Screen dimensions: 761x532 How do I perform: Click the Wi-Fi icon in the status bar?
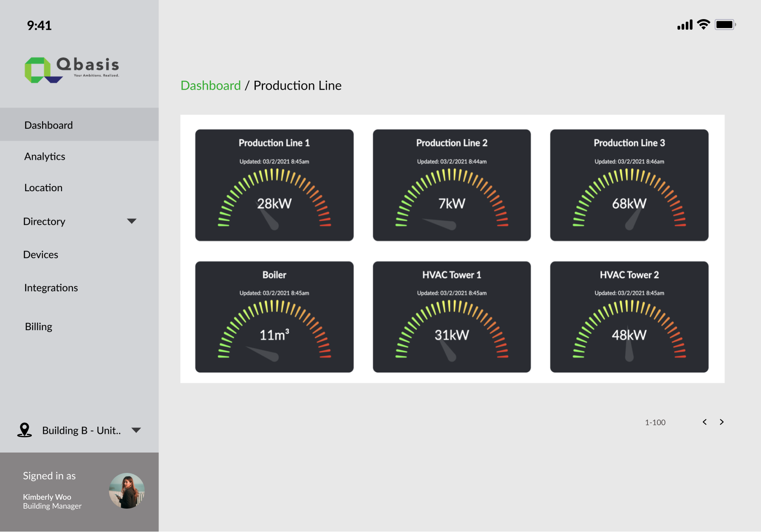[703, 24]
